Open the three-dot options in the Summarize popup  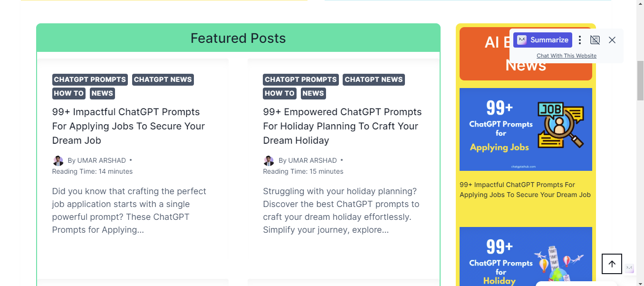(x=580, y=40)
